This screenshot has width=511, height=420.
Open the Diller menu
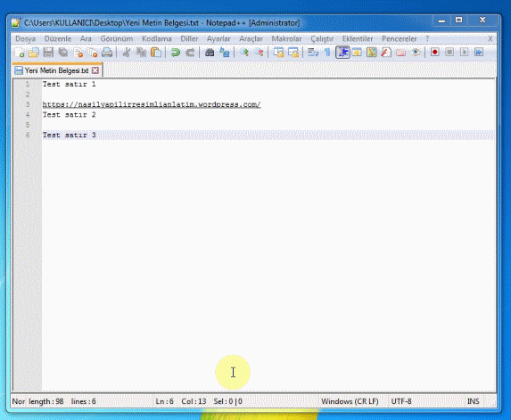click(x=189, y=38)
